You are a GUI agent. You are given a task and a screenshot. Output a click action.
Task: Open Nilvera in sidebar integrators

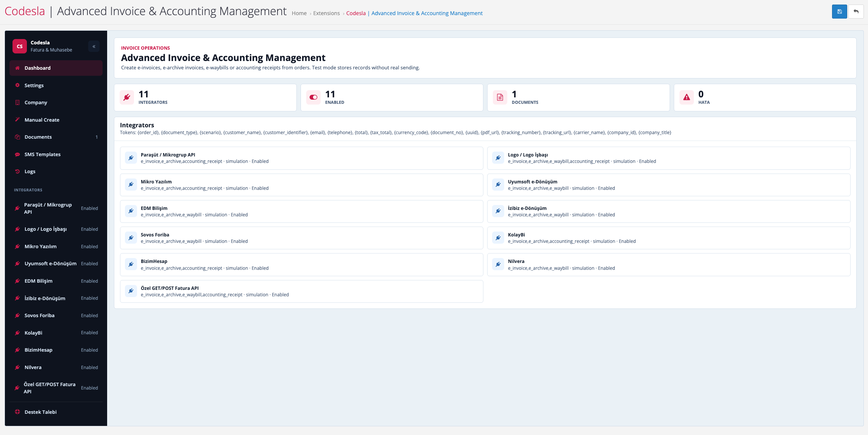pos(56,367)
